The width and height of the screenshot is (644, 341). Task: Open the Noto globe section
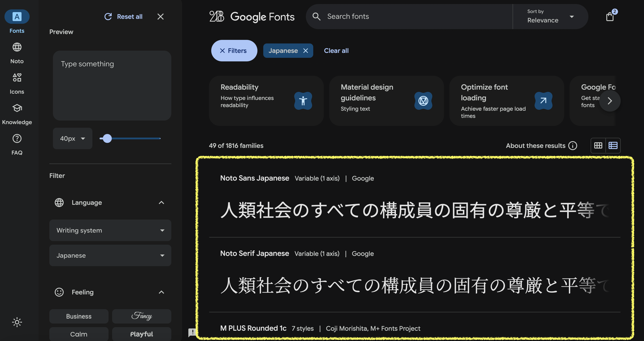(17, 53)
